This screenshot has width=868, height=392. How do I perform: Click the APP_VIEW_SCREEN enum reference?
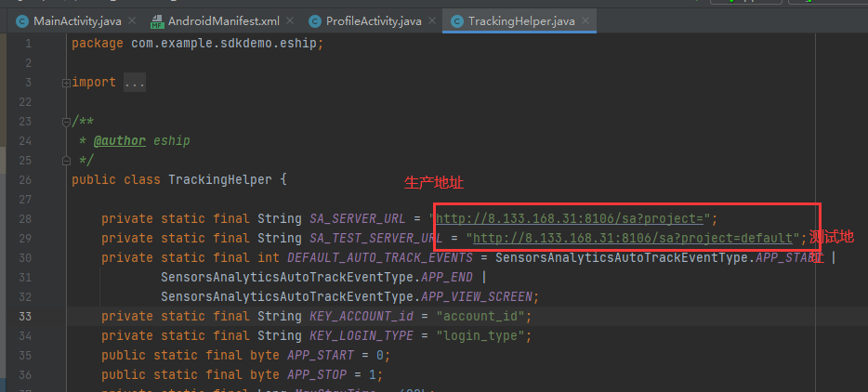coord(477,296)
